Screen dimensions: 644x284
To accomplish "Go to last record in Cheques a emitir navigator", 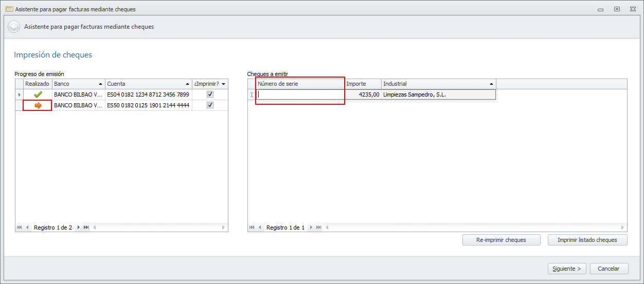I will (318, 227).
